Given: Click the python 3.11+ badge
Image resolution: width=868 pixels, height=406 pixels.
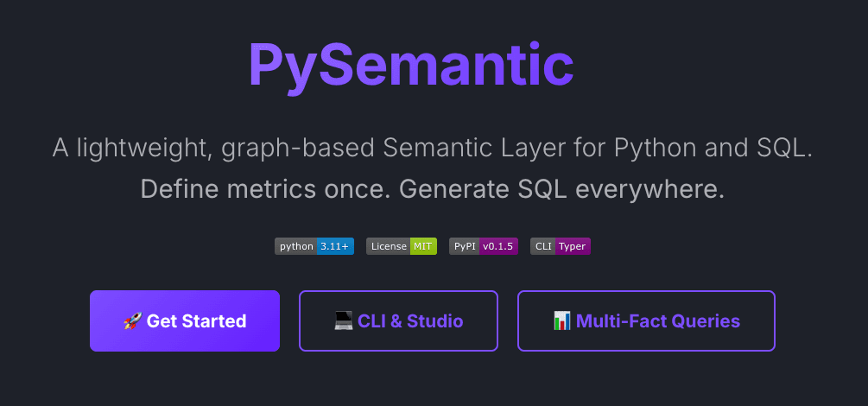Looking at the screenshot, I should point(314,246).
